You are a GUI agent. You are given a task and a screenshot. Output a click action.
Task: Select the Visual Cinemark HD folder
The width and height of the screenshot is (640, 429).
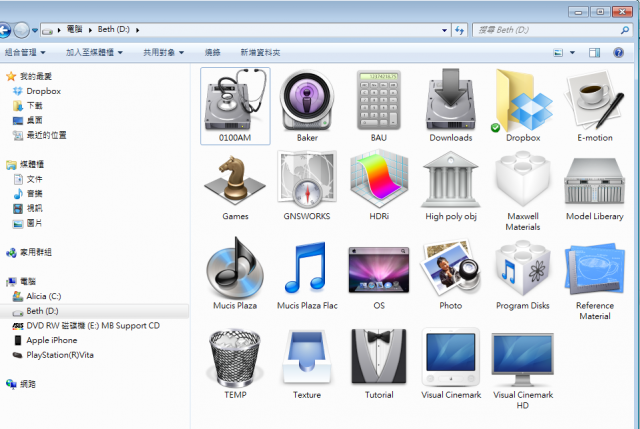click(523, 359)
